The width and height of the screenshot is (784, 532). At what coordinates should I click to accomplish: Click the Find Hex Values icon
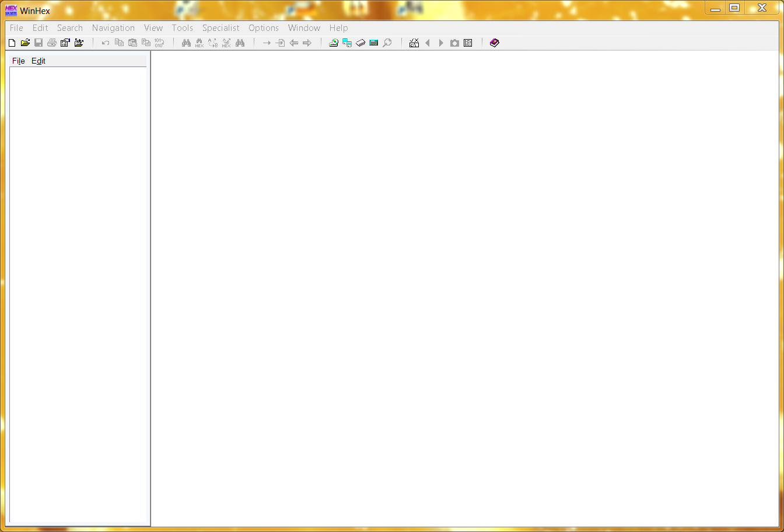click(199, 43)
